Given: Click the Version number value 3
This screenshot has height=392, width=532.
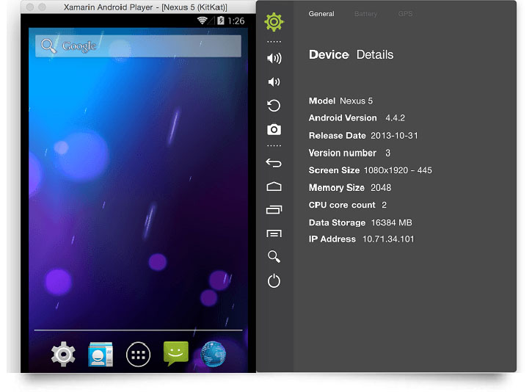Looking at the screenshot, I should tap(387, 153).
